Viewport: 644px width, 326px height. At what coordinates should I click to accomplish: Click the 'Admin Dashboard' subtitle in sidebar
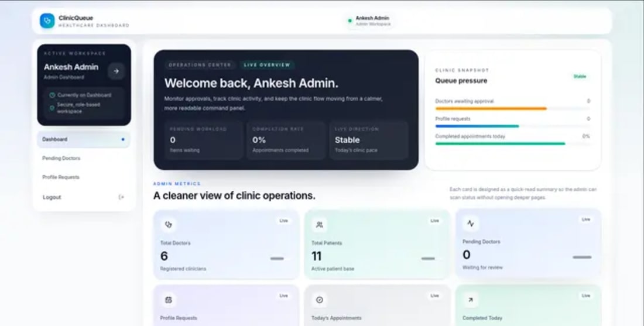tap(64, 77)
